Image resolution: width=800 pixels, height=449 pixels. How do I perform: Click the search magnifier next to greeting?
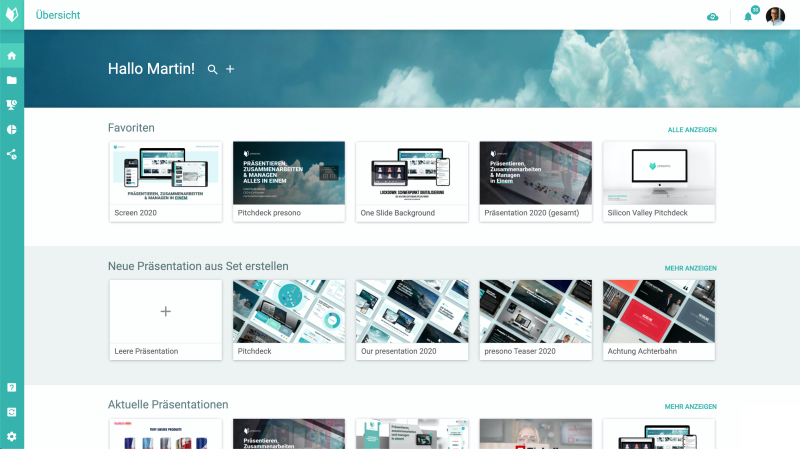(x=212, y=69)
